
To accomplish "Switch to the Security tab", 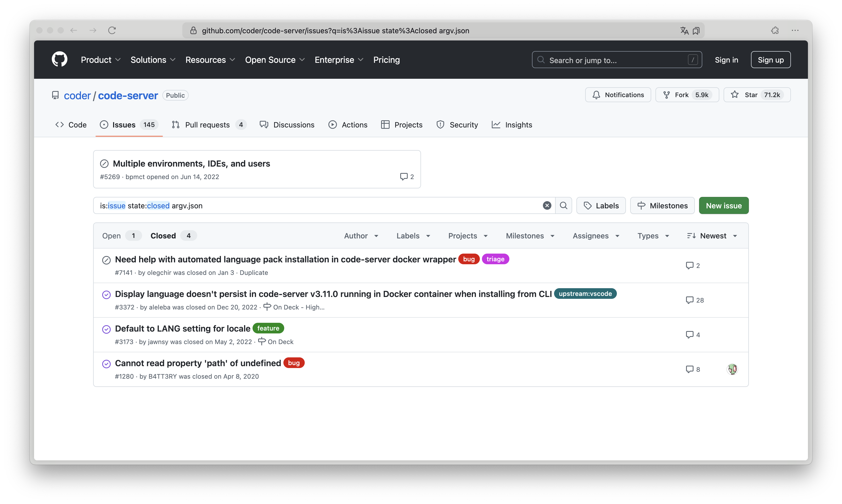I will point(457,125).
